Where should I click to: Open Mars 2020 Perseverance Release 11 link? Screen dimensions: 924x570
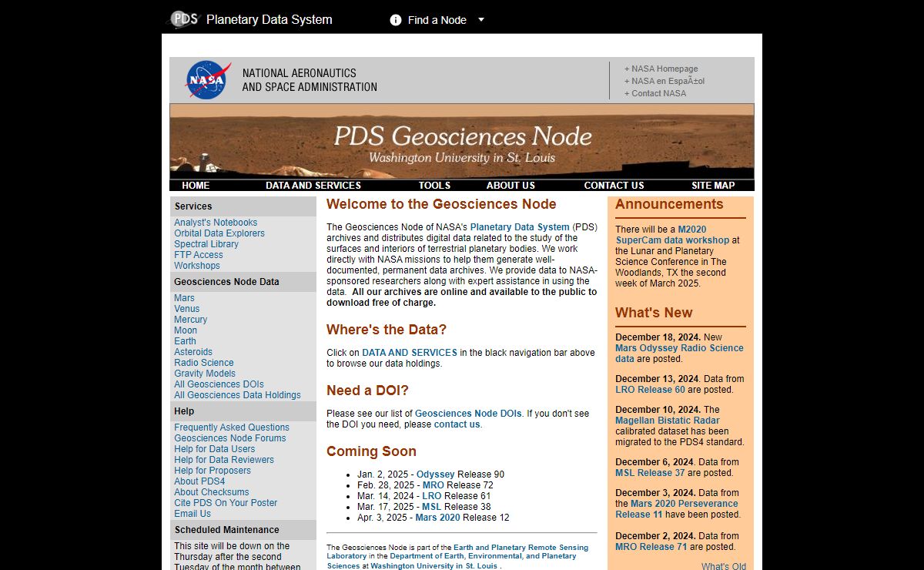click(x=677, y=509)
